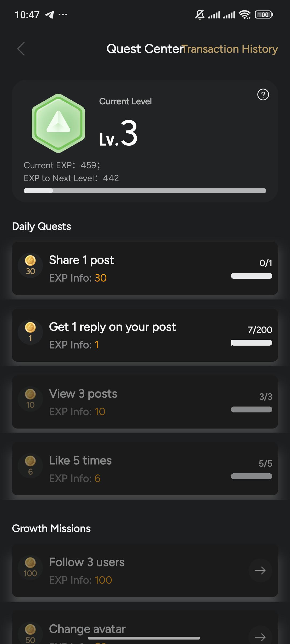Image resolution: width=290 pixels, height=644 pixels.
Task: Tap the green hexagon level badge
Action: [58, 123]
